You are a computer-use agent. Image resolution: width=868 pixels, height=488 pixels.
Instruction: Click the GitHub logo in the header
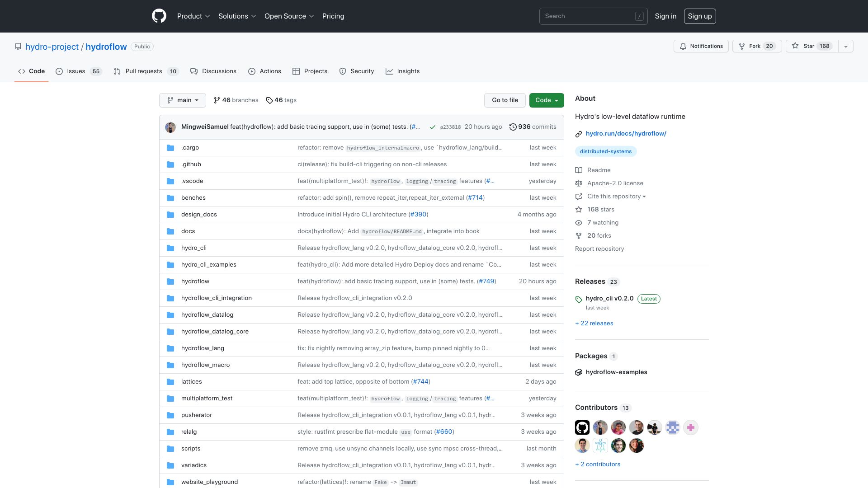click(x=159, y=16)
